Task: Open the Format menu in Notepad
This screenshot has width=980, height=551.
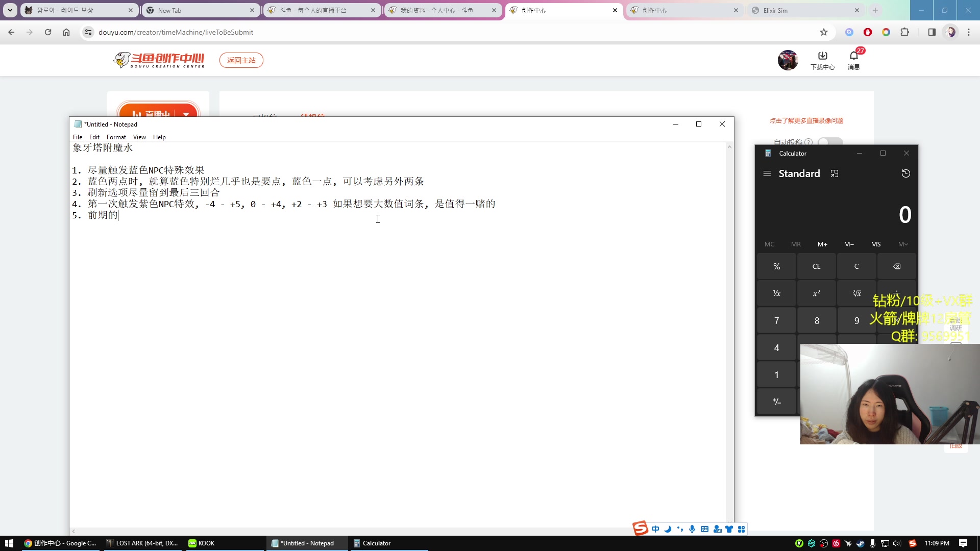Action: [x=116, y=137]
